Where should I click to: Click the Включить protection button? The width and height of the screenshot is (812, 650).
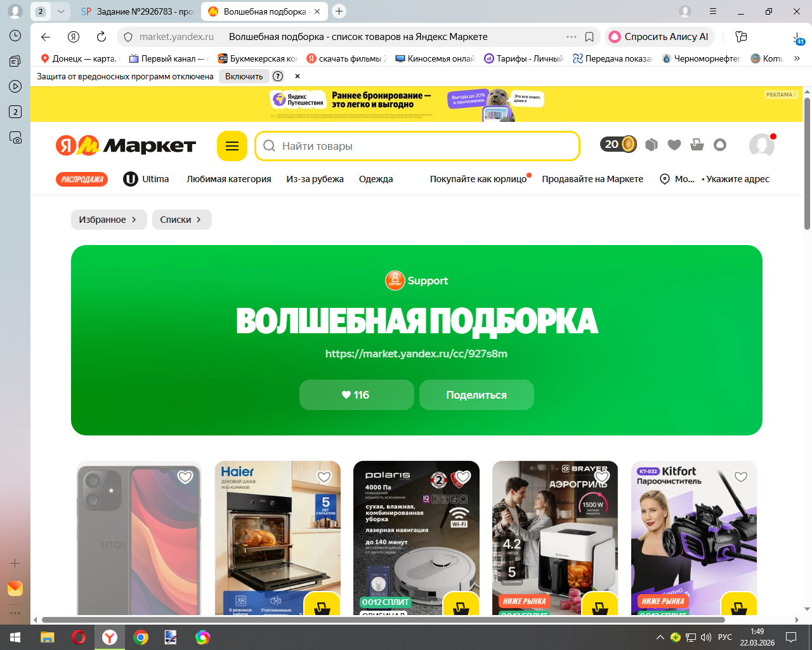244,76
